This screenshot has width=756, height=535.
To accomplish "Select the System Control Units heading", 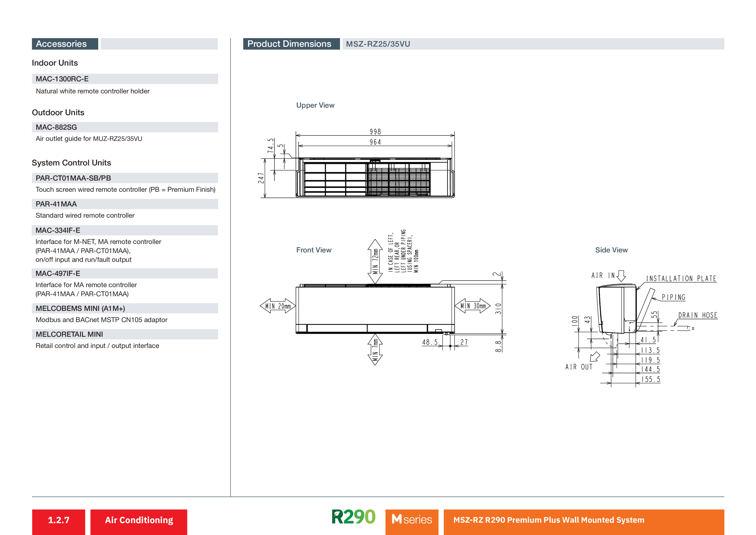I will click(71, 163).
